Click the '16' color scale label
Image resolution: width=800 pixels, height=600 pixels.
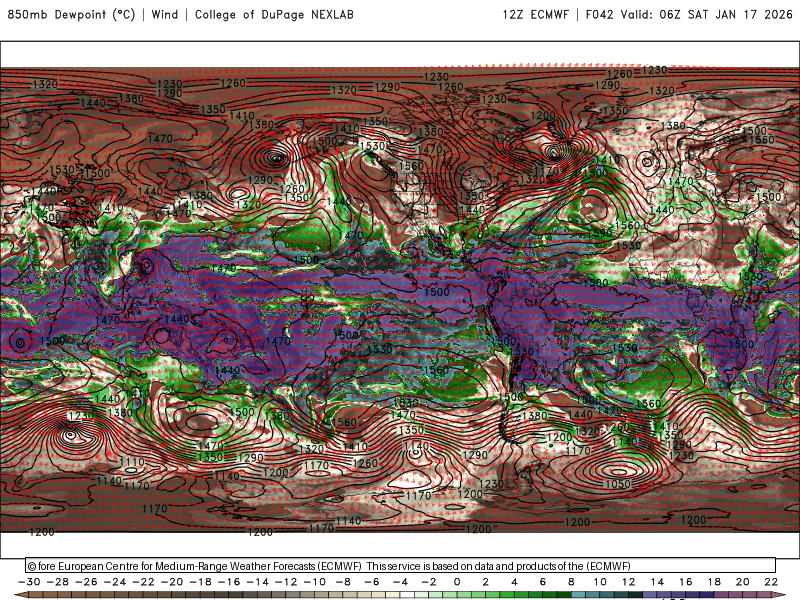[686, 582]
